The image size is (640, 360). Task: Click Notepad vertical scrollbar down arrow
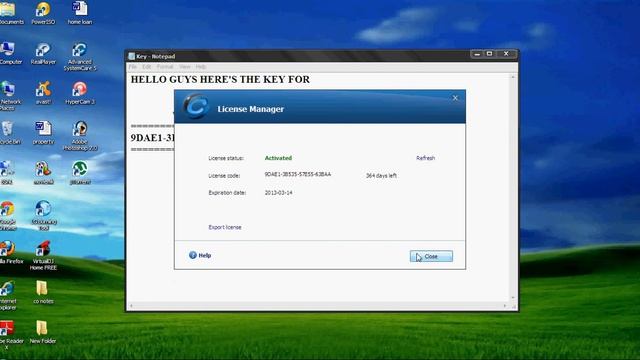513,298
